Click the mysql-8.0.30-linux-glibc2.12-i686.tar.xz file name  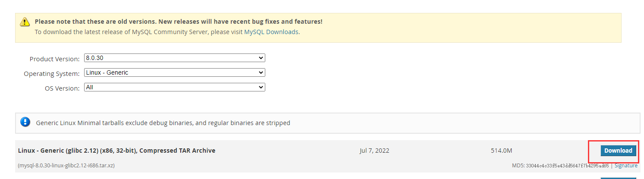coord(66,165)
